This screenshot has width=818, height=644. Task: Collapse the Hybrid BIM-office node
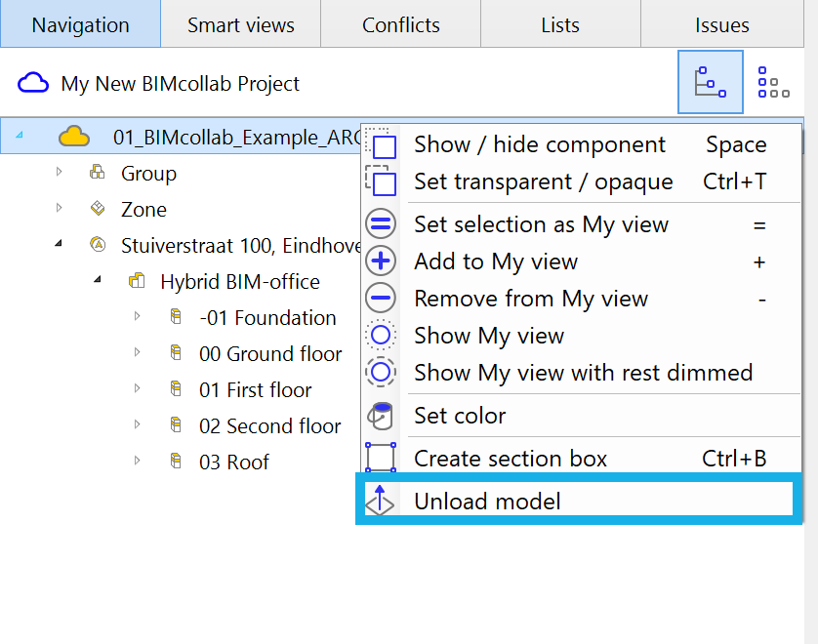[x=98, y=279]
